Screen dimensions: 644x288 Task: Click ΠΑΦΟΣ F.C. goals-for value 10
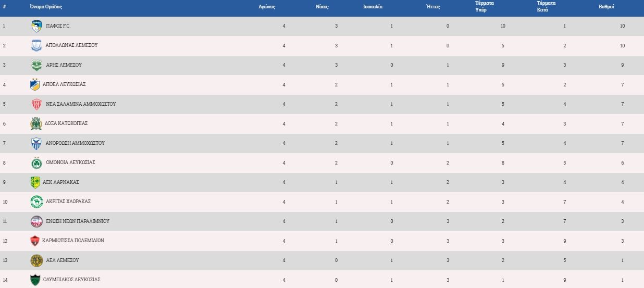click(503, 26)
